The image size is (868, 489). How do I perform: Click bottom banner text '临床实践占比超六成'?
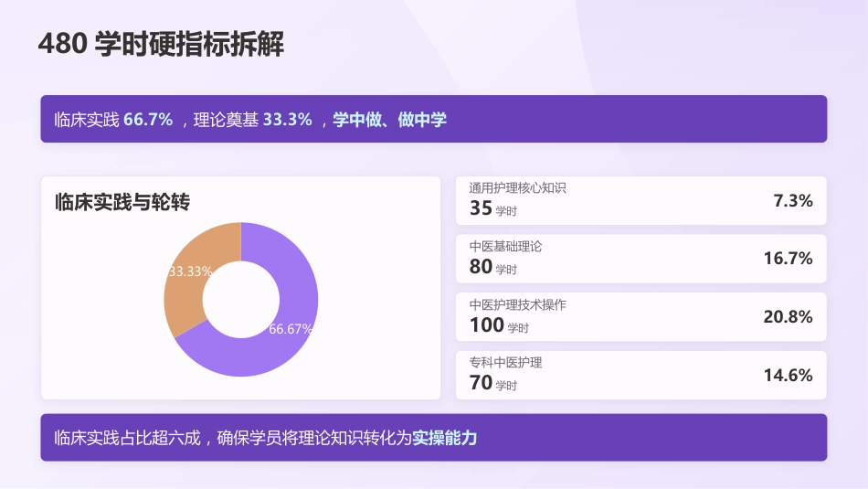tap(127, 438)
